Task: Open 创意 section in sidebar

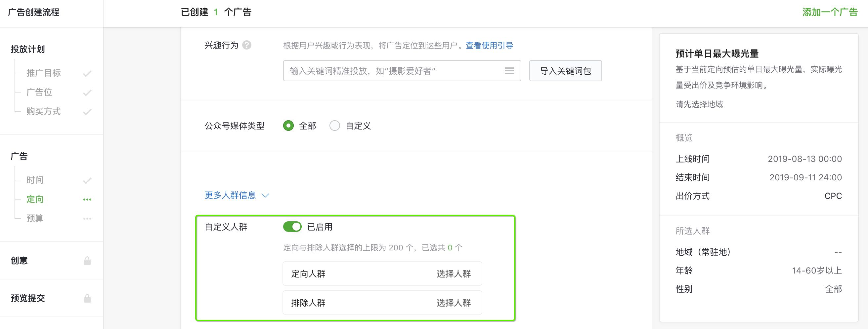Action: pyautogui.click(x=19, y=260)
